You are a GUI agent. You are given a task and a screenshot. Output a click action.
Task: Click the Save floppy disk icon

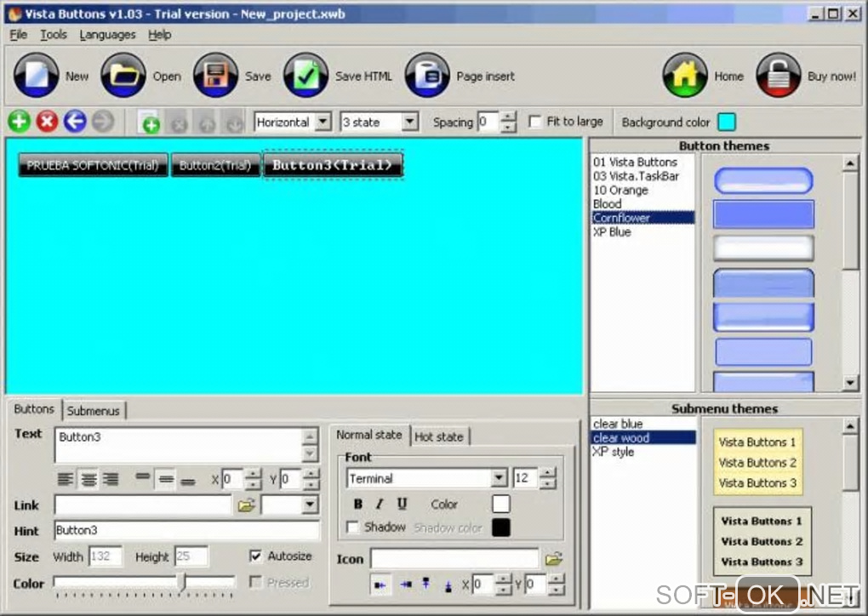pyautogui.click(x=215, y=75)
